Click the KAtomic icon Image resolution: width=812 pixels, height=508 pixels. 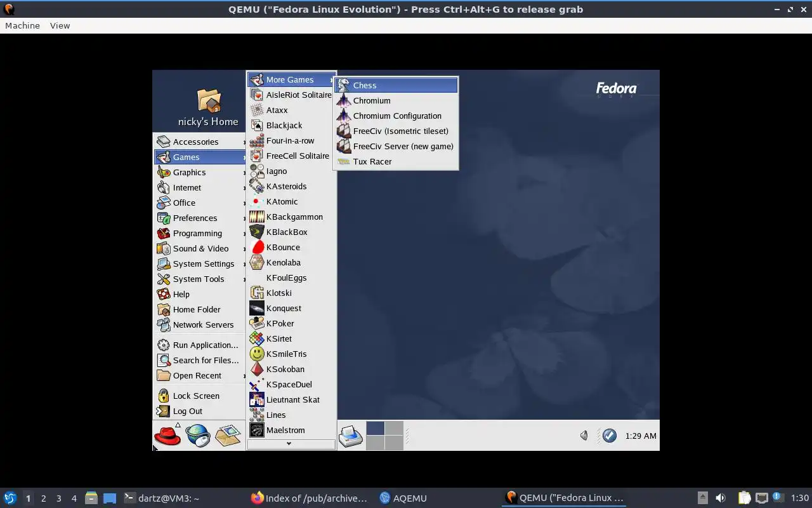click(x=257, y=201)
